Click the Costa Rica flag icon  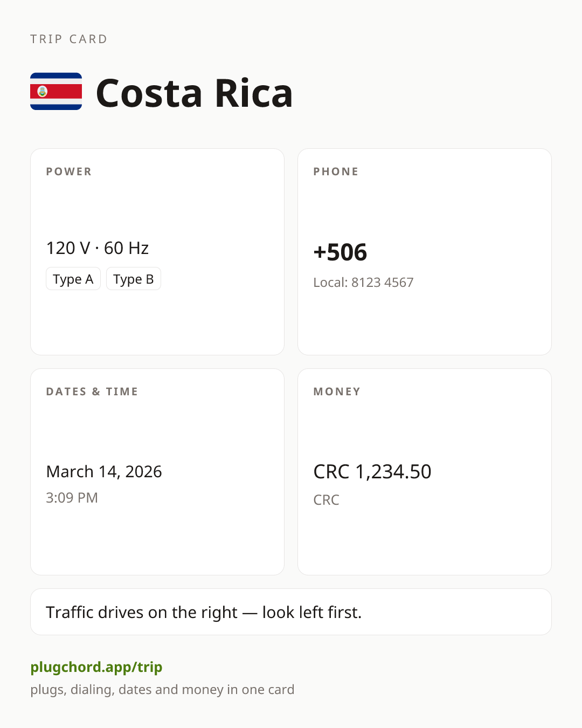click(x=56, y=91)
